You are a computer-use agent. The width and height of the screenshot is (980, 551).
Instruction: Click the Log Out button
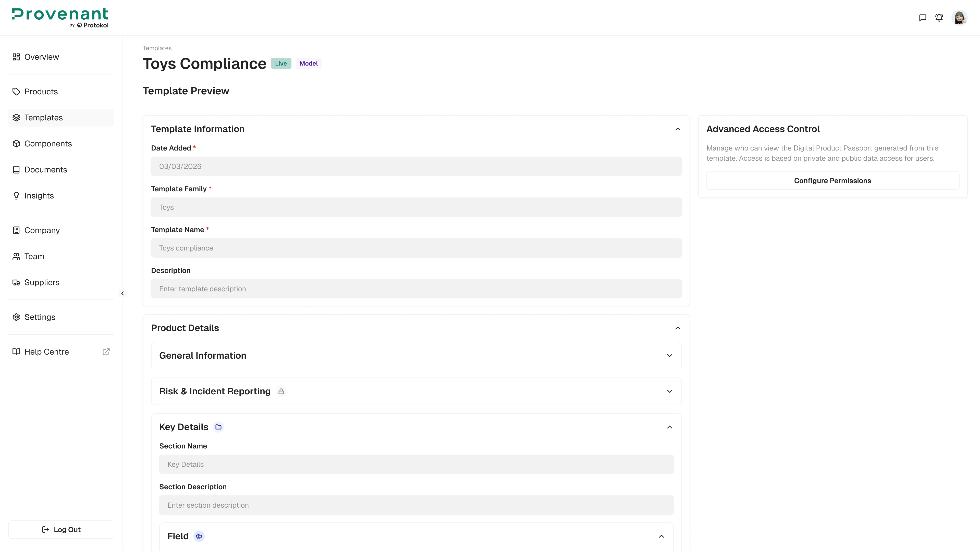pyautogui.click(x=61, y=529)
